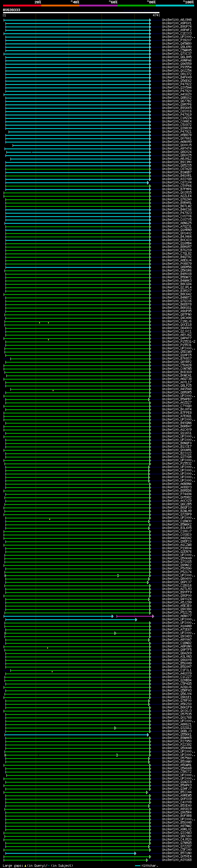Select the AV639333 query label
The width and height of the screenshot is (197, 868).
click(x=11, y=10)
